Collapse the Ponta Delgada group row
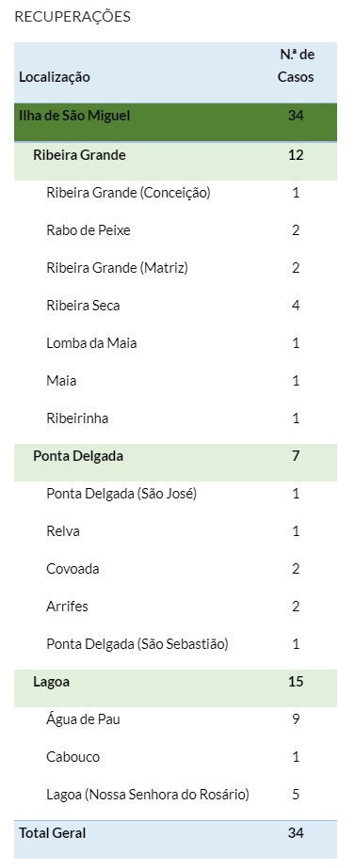355x868 pixels. [175, 463]
